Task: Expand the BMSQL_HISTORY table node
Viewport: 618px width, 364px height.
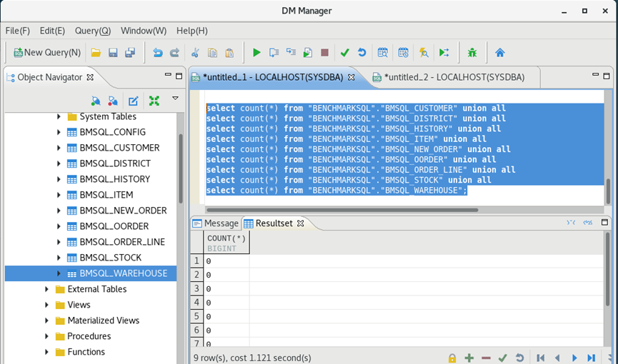Action: (59, 179)
